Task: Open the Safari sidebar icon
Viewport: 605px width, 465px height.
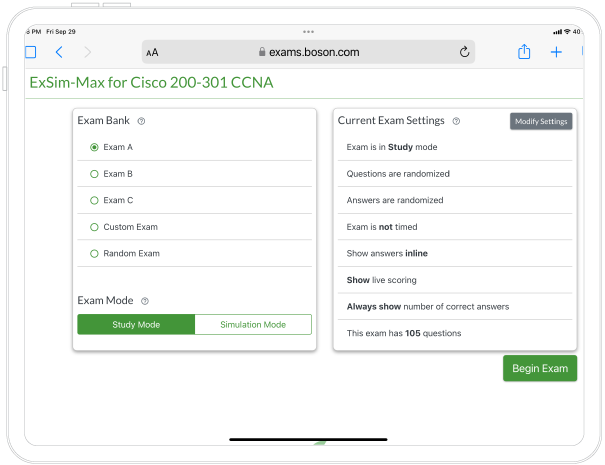Action: pos(30,52)
